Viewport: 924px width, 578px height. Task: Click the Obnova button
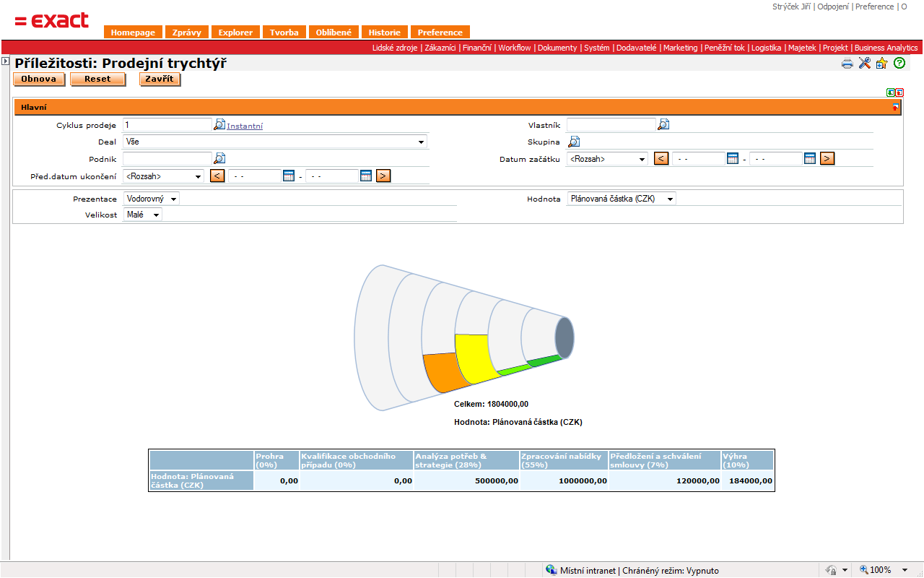coord(39,79)
